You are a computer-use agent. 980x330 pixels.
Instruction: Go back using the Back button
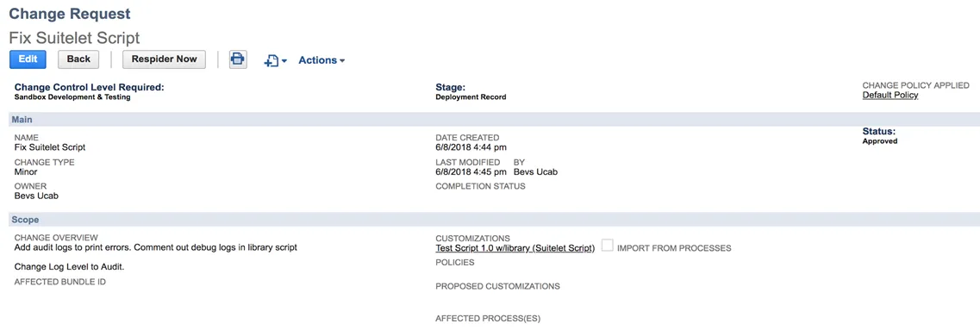[78, 59]
